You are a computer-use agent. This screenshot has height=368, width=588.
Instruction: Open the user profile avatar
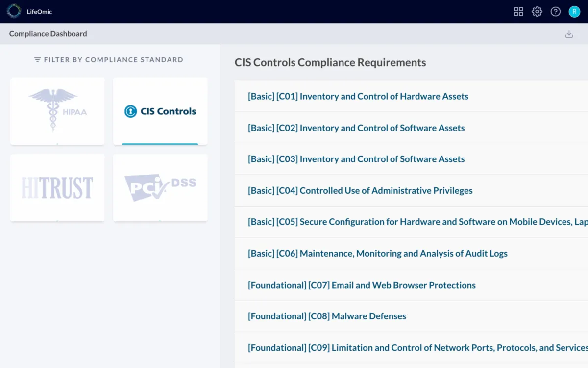tap(574, 12)
